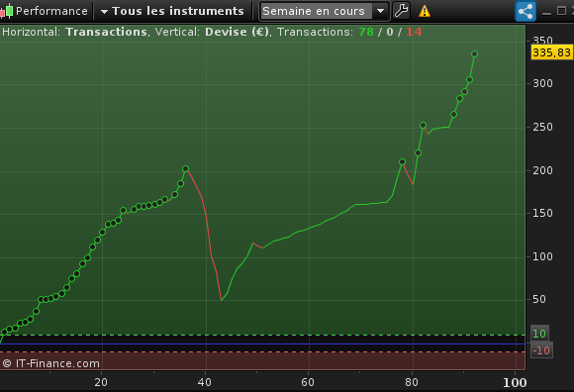Click the blue share icon

click(526, 11)
